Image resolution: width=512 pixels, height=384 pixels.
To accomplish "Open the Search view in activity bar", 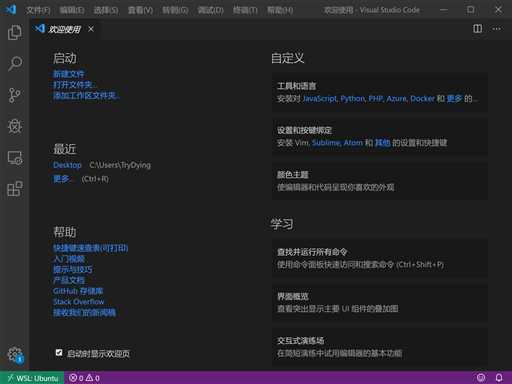I will [15, 63].
